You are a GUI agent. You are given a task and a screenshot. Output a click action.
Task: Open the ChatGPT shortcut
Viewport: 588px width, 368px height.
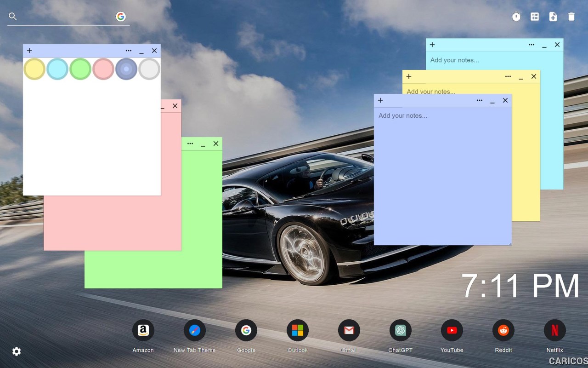[x=401, y=330]
